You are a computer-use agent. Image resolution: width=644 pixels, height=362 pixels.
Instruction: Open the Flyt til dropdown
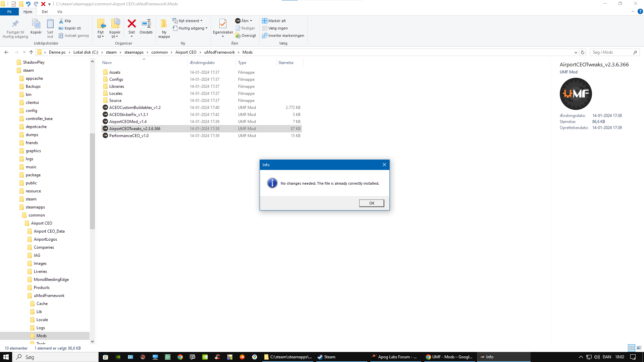point(101,35)
